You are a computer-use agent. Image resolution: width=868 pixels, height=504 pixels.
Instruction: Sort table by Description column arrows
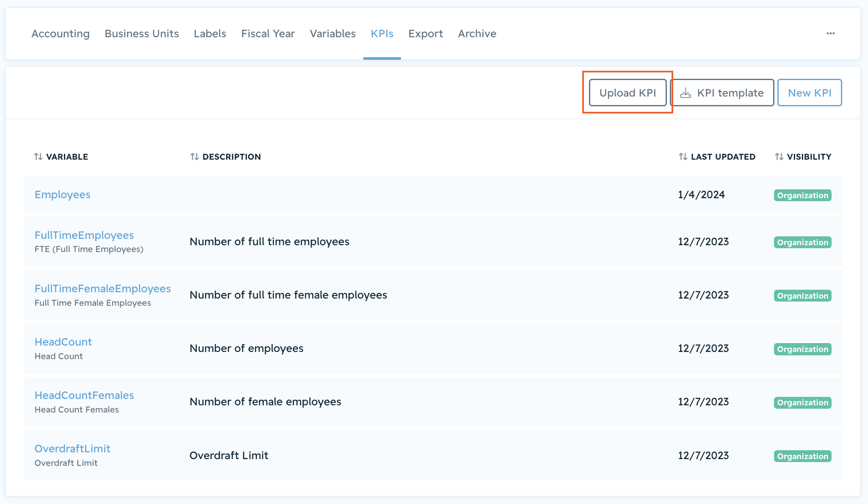(x=195, y=157)
